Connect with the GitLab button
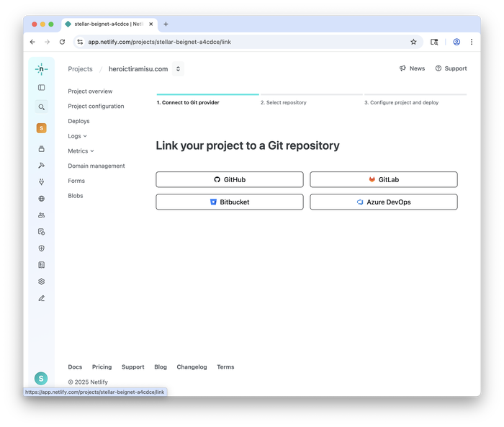Image resolution: width=504 pixels, height=427 pixels. [x=384, y=179]
